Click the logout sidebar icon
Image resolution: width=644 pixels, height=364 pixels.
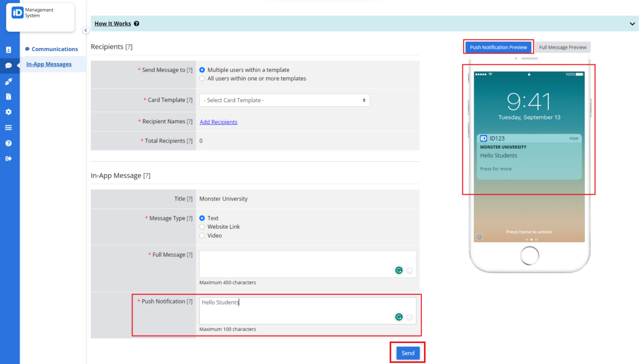click(9, 158)
